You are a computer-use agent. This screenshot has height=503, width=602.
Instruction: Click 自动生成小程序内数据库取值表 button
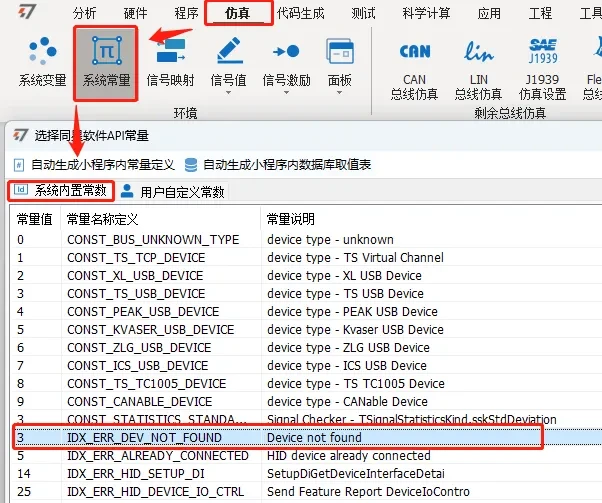point(278,165)
